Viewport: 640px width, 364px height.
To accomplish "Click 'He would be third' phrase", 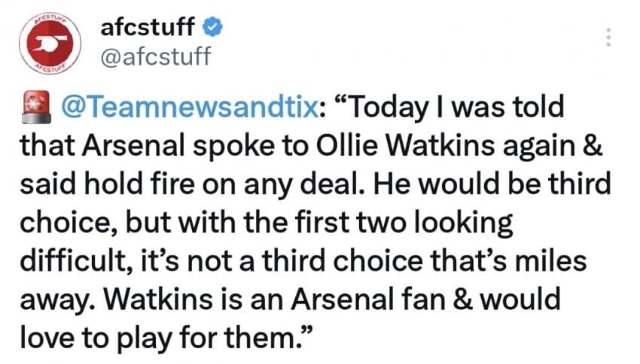I will click(492, 183).
